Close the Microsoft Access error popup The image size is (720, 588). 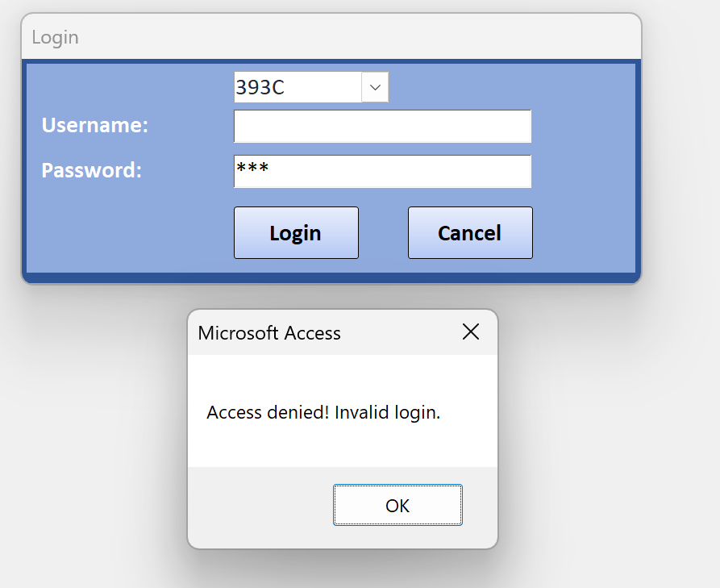[470, 331]
